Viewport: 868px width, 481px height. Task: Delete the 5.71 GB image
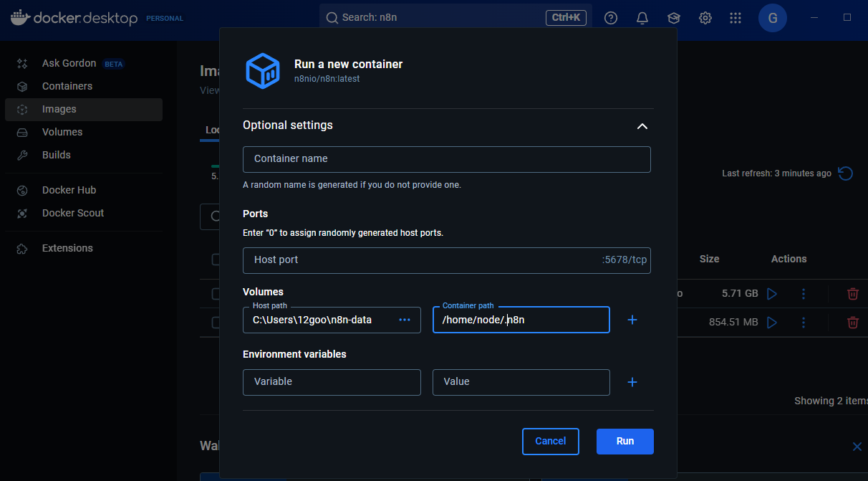853,293
